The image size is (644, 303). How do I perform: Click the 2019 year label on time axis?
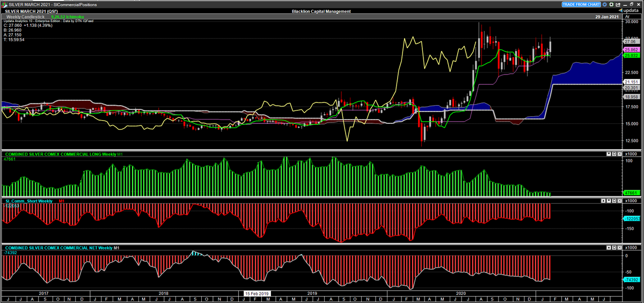click(x=312, y=293)
